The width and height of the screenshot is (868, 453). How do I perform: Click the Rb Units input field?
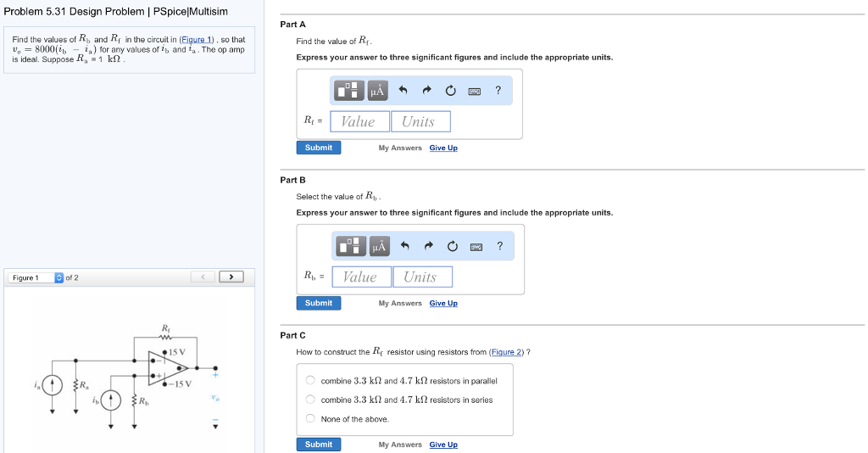(x=421, y=277)
